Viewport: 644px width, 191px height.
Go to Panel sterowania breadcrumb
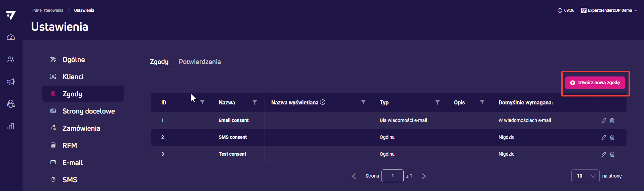[x=48, y=10]
